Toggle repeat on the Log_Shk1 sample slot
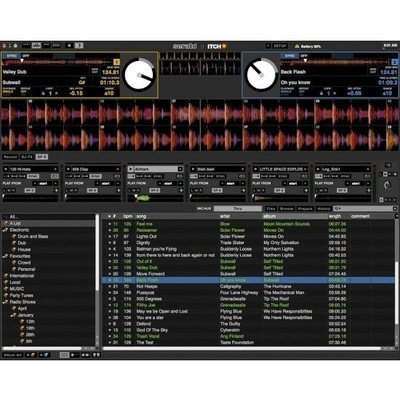 [x=366, y=176]
